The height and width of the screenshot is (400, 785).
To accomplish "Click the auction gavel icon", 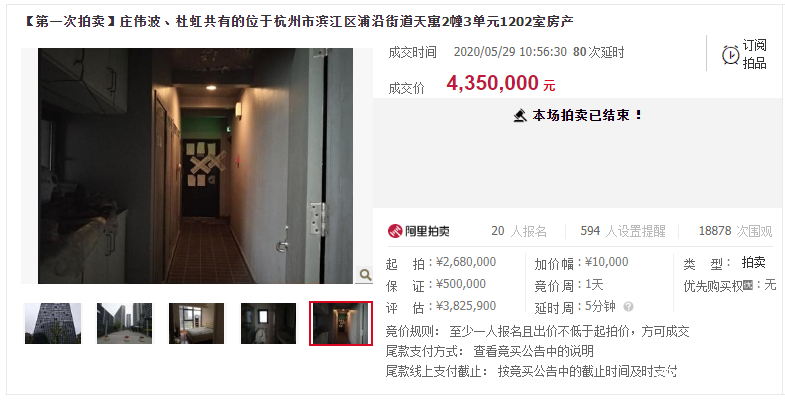I will [521, 116].
